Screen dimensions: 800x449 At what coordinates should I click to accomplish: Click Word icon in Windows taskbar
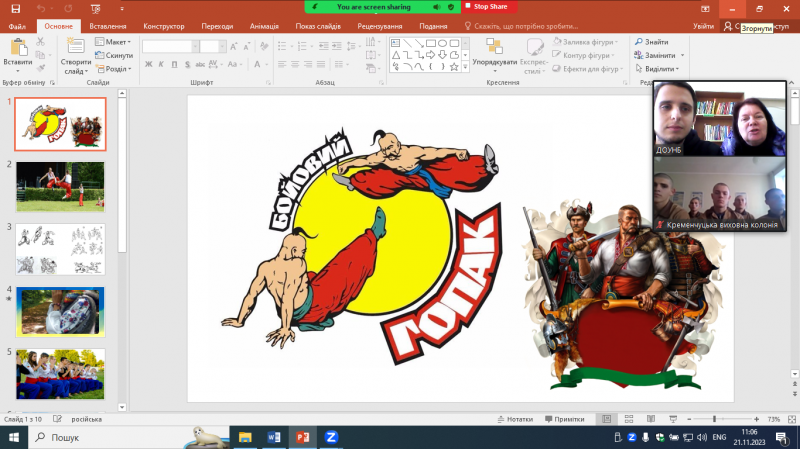pyautogui.click(x=274, y=437)
